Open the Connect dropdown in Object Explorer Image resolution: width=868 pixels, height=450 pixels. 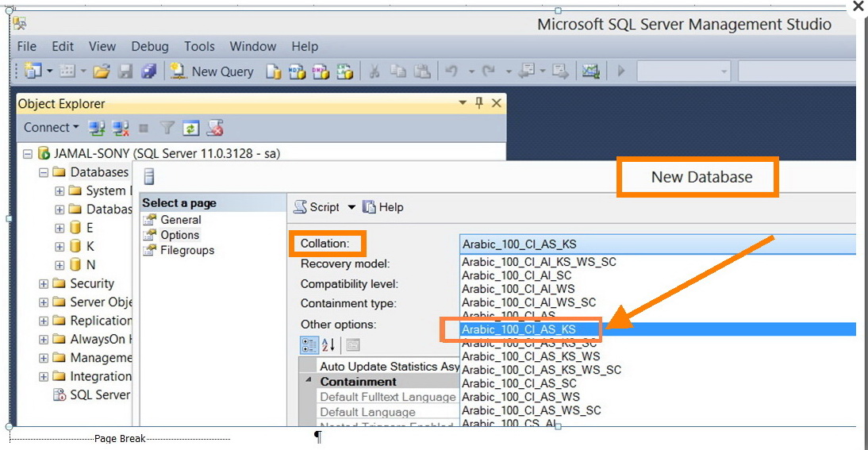click(x=51, y=127)
